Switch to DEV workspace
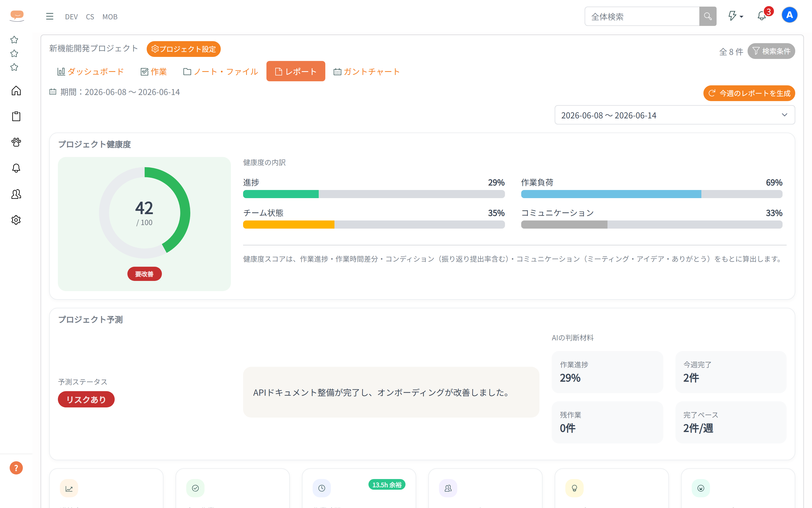 coord(72,17)
